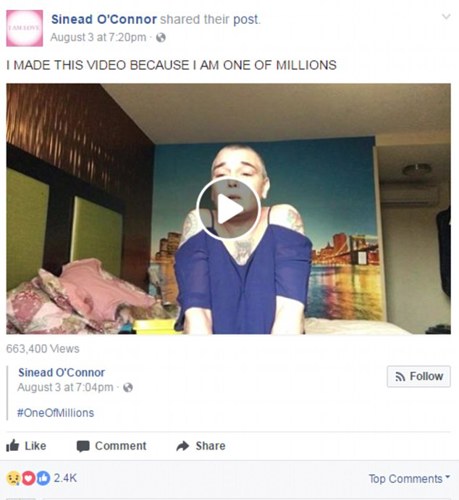Click the Follow button
The height and width of the screenshot is (500, 459).
click(419, 376)
